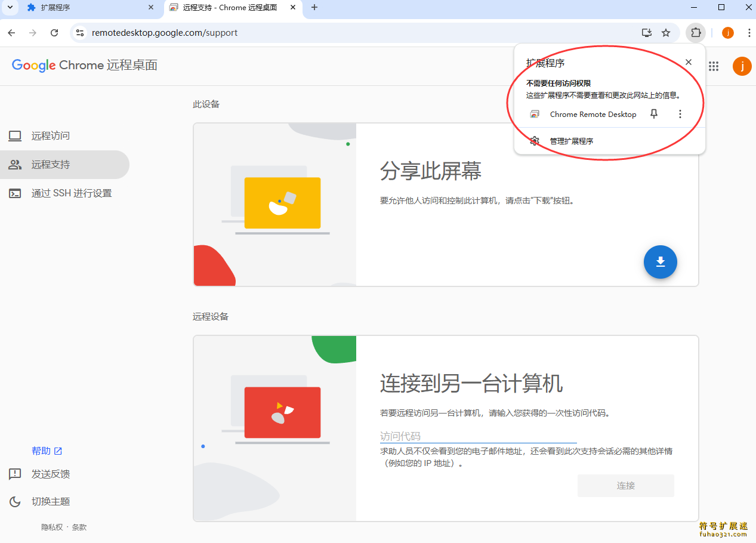The image size is (756, 543).
Task: Open a new tab
Action: coord(314,8)
